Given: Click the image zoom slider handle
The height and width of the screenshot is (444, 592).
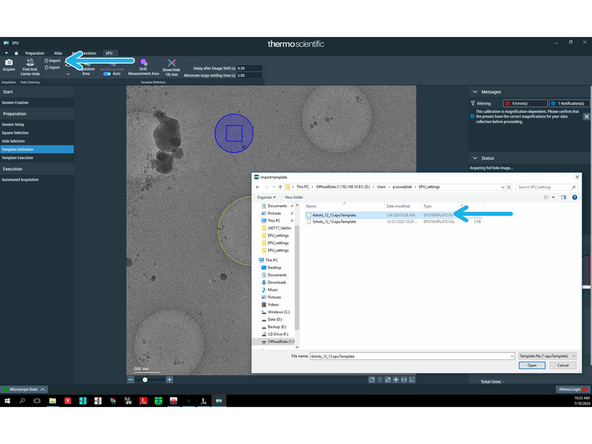Looking at the screenshot, I should [x=145, y=380].
